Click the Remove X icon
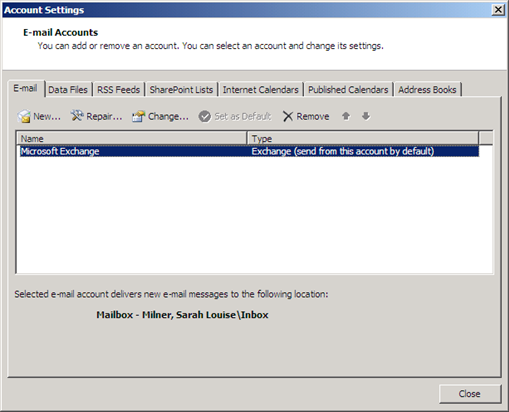This screenshot has width=509, height=412. tap(288, 116)
